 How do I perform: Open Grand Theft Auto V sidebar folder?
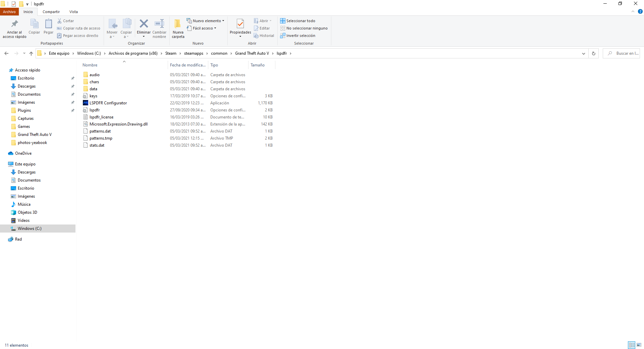35,135
